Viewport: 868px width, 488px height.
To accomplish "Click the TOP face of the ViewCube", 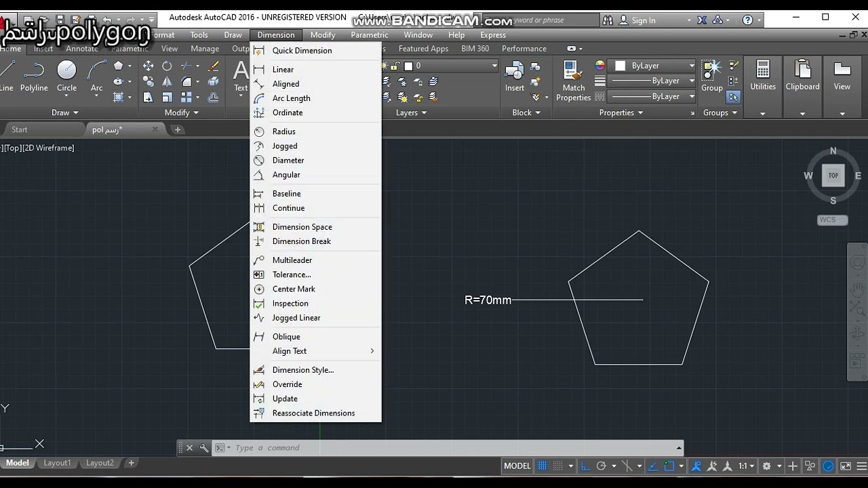I will pyautogui.click(x=833, y=176).
